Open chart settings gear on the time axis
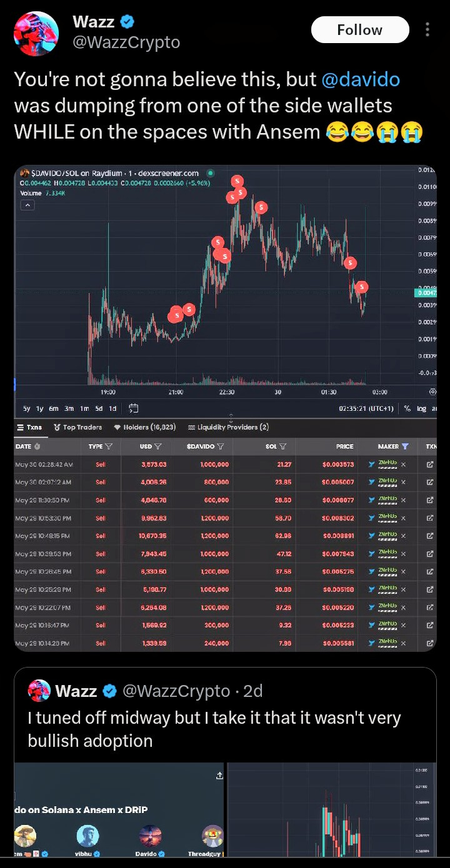Viewport: 450px width, 868px height. pos(432,392)
